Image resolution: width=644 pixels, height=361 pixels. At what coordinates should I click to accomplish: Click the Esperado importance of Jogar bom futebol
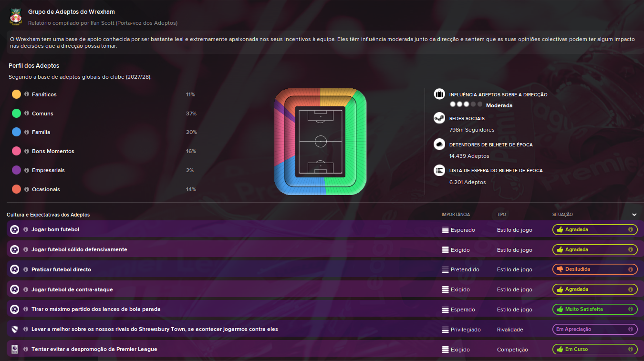click(458, 230)
